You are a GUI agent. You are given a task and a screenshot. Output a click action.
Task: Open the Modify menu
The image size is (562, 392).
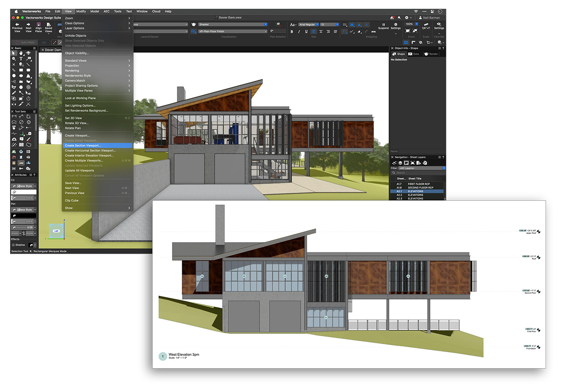(x=81, y=11)
